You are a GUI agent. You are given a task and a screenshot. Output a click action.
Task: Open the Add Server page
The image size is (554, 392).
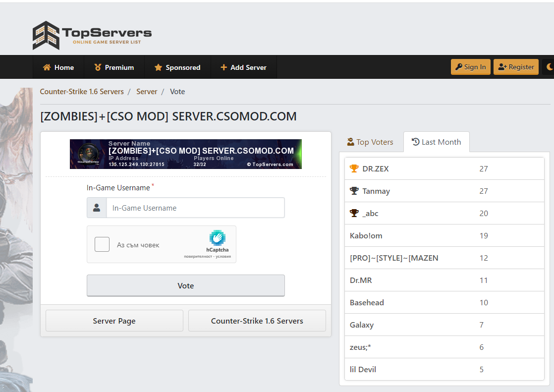pos(243,67)
